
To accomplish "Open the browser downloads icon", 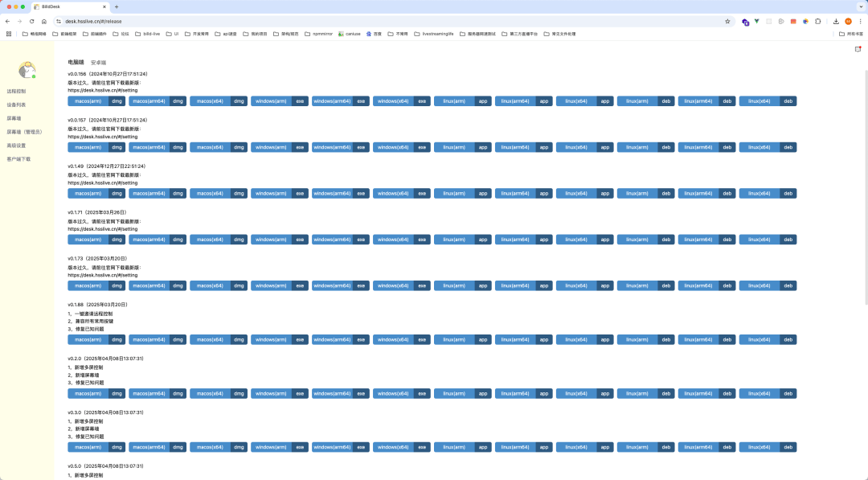I will coord(836,22).
